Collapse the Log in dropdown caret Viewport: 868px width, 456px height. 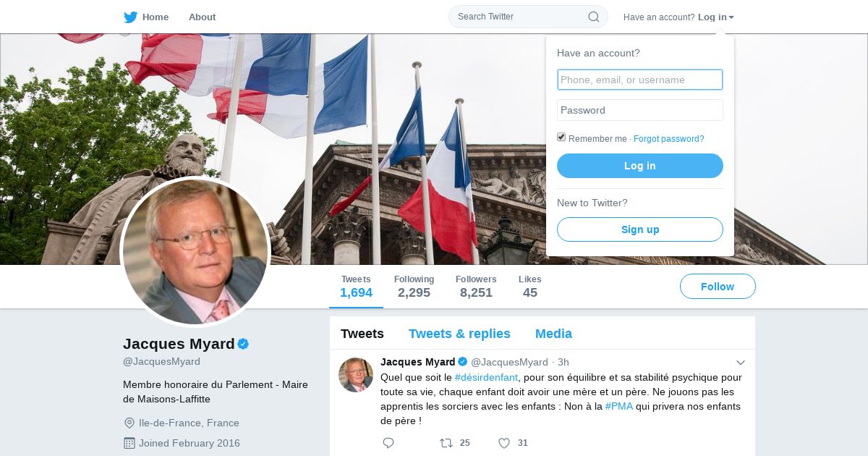point(731,17)
